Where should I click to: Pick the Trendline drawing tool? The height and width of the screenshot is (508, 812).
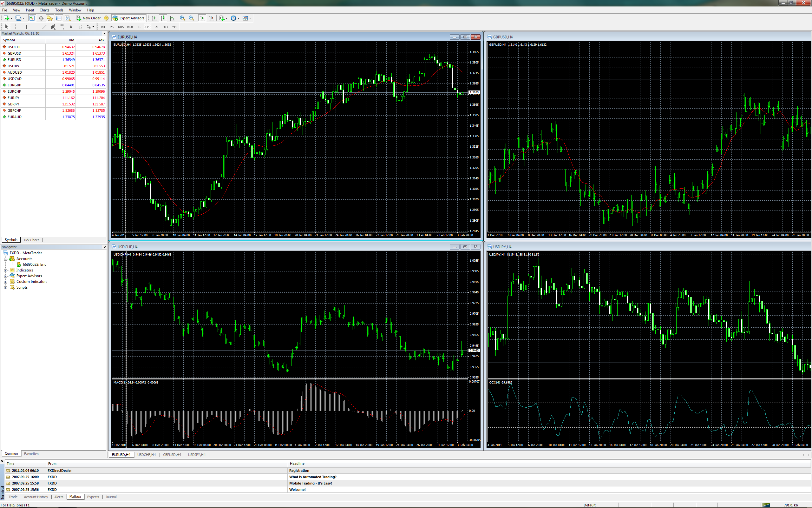click(44, 27)
